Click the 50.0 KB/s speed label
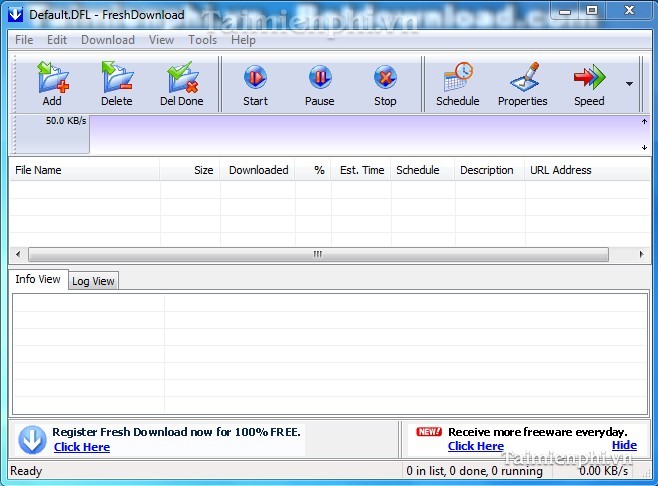Screen dimensions: 658x486 (x=66, y=121)
